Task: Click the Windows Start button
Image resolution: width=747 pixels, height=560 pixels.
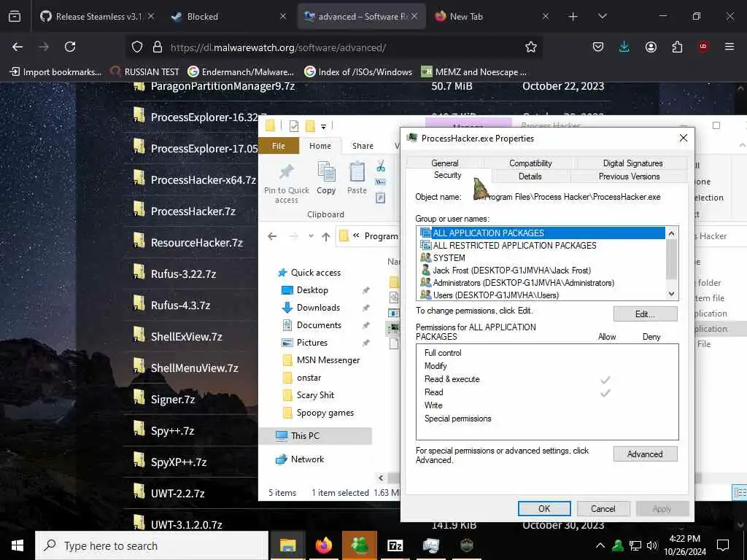Action: pyautogui.click(x=18, y=545)
